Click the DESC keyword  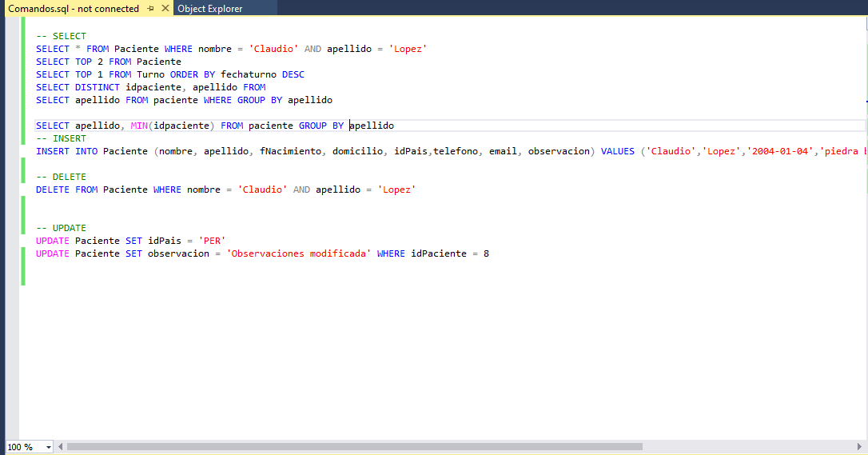point(293,74)
